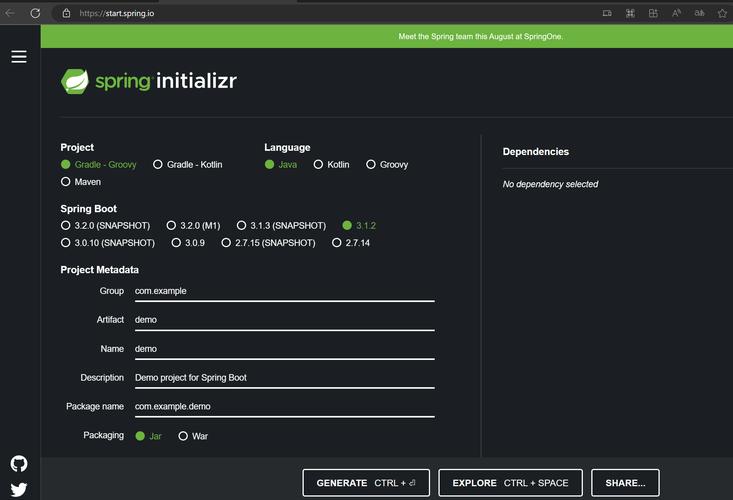Image resolution: width=733 pixels, height=500 pixels.
Task: Click the browser address bar URL
Action: [116, 13]
